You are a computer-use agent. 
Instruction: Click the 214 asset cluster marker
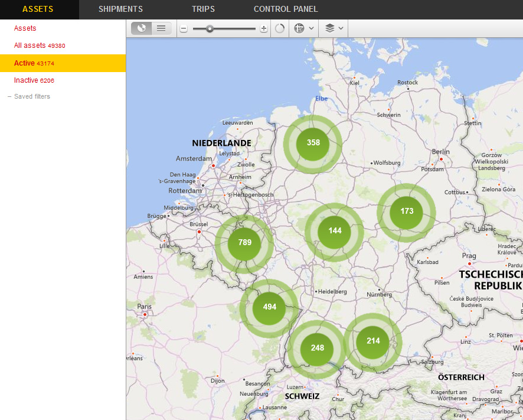[x=373, y=341]
